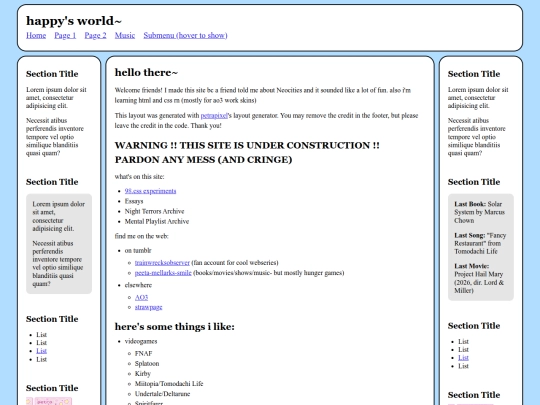The image size is (540, 405).
Task: Click the "Last Song:" label in right sidebar
Action: pos(470,236)
